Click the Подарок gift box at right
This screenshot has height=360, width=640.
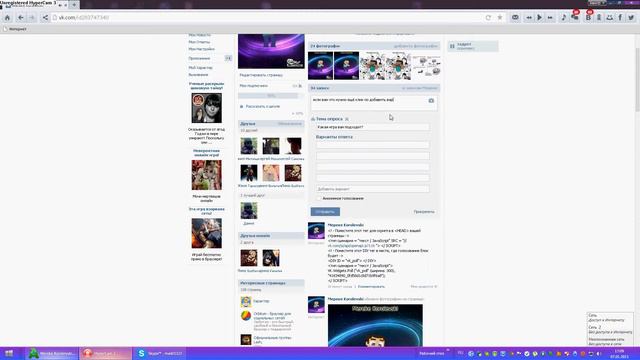pyautogui.click(x=473, y=46)
